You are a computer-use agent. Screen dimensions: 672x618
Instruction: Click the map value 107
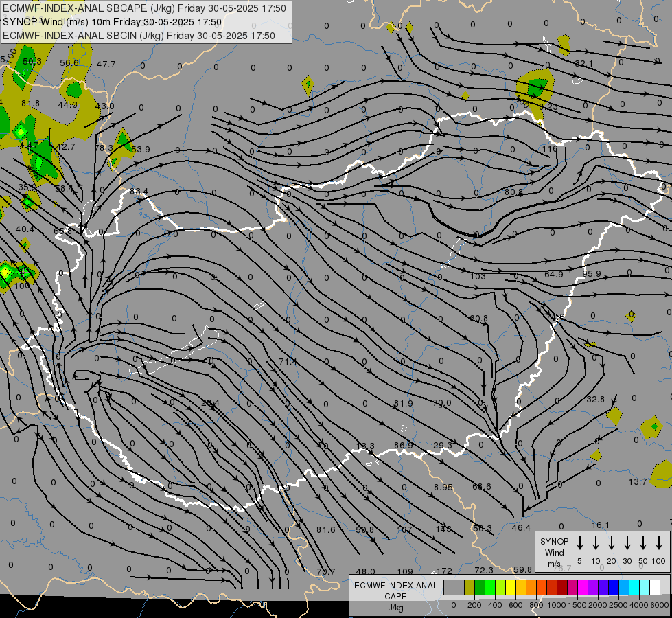[404, 529]
